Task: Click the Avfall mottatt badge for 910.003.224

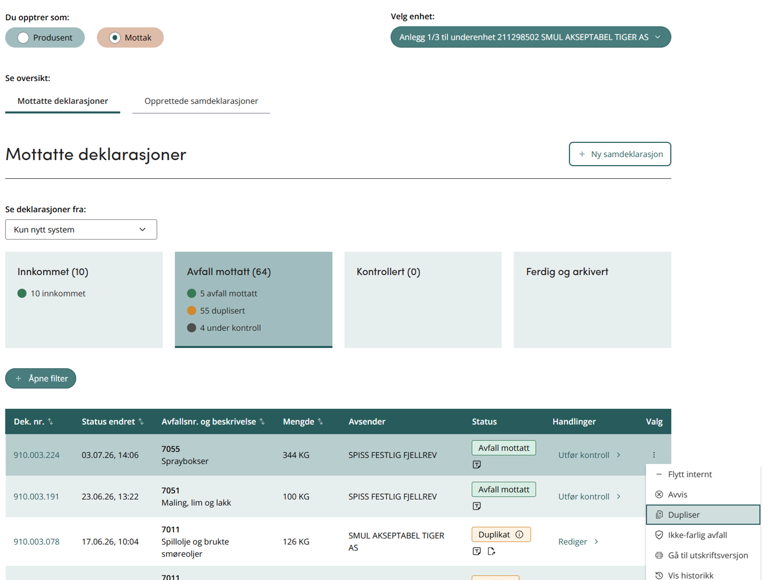Action: click(x=504, y=448)
